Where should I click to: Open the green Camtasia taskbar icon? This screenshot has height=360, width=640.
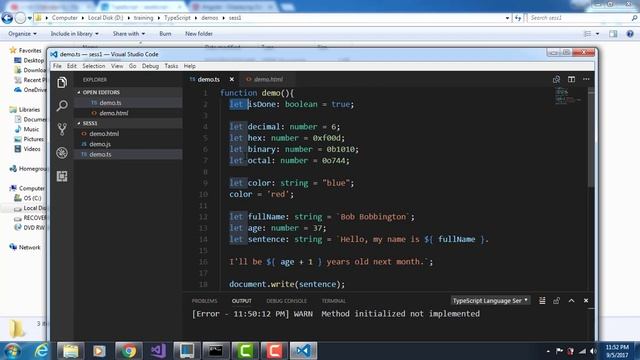click(x=245, y=351)
